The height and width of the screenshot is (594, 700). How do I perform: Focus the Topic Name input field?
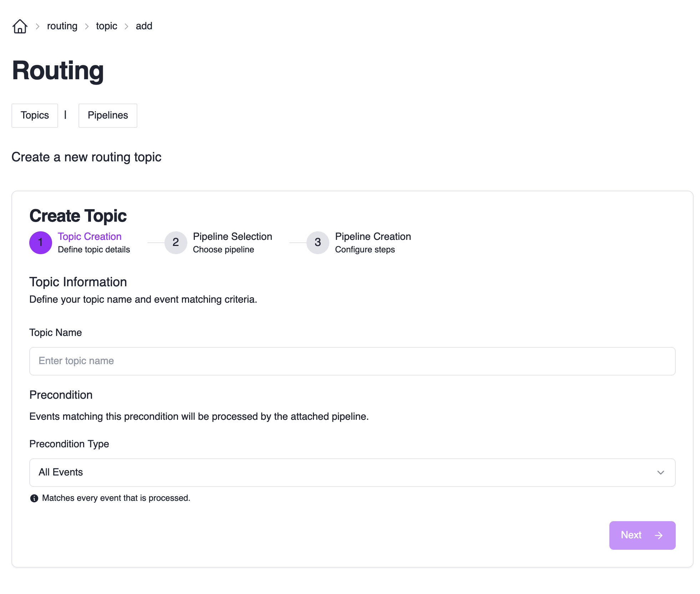[x=352, y=361]
